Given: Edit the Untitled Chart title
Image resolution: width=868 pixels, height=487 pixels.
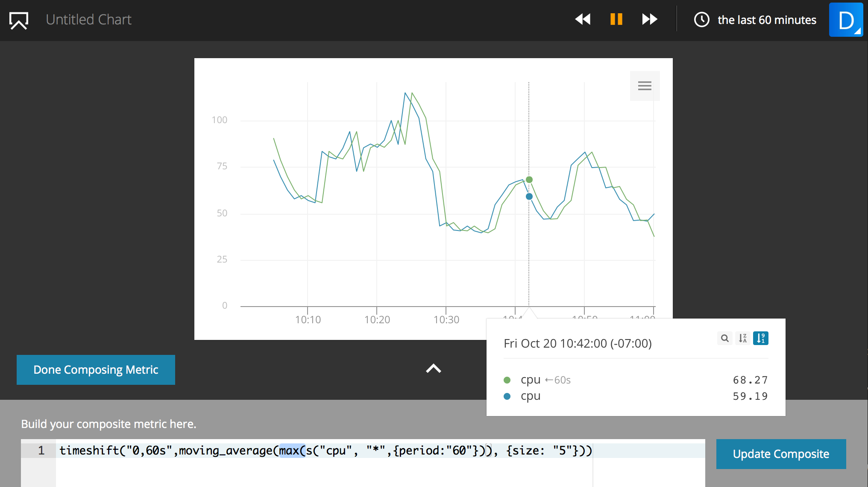Looking at the screenshot, I should tap(88, 20).
